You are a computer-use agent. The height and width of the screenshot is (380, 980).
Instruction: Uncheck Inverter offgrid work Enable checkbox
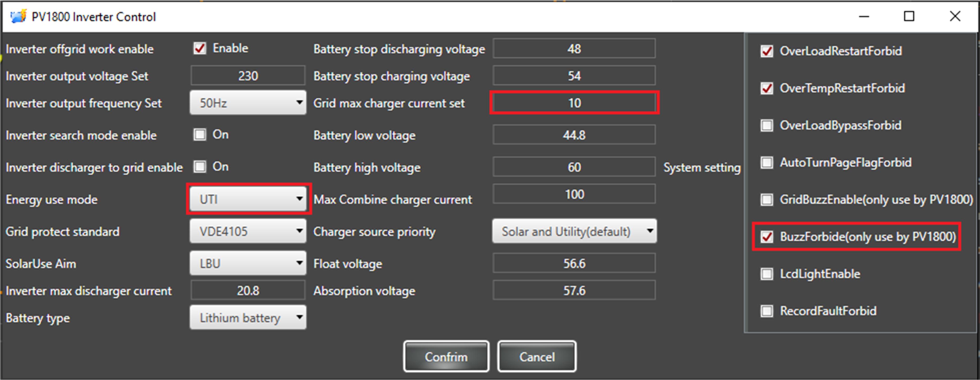pyautogui.click(x=200, y=48)
